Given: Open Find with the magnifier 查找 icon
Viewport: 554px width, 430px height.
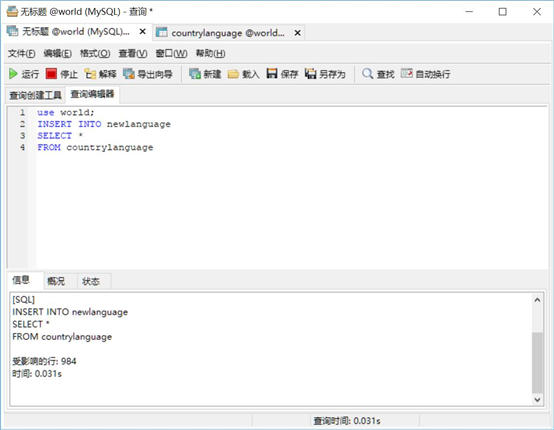Looking at the screenshot, I should (x=367, y=74).
